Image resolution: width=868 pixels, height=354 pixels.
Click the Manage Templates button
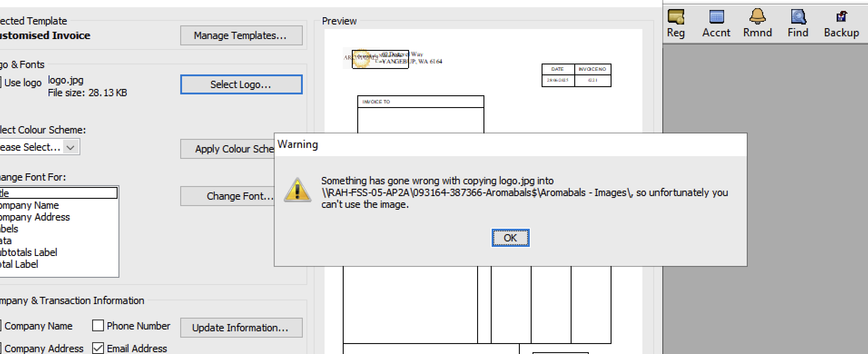pyautogui.click(x=241, y=35)
